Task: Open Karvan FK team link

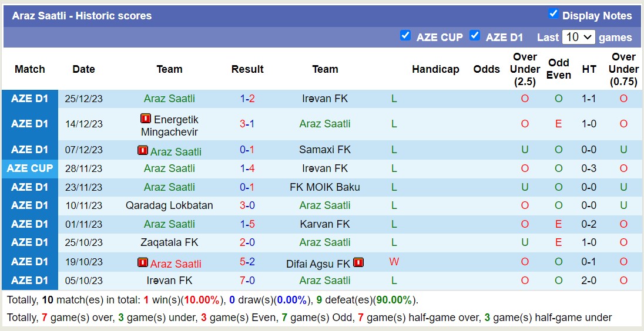Action: (x=325, y=224)
